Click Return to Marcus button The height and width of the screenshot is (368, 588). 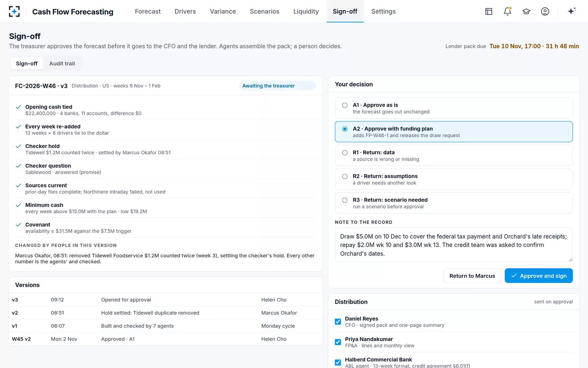[x=472, y=276]
